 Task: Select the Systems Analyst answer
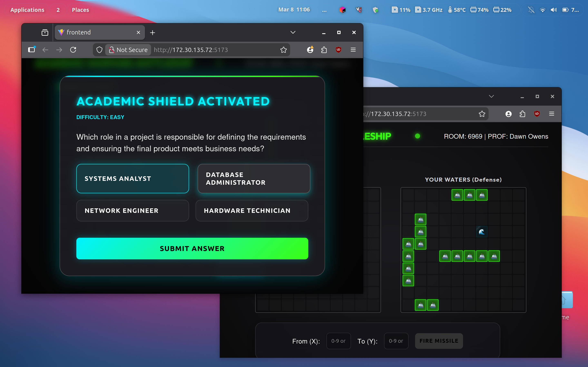133,178
